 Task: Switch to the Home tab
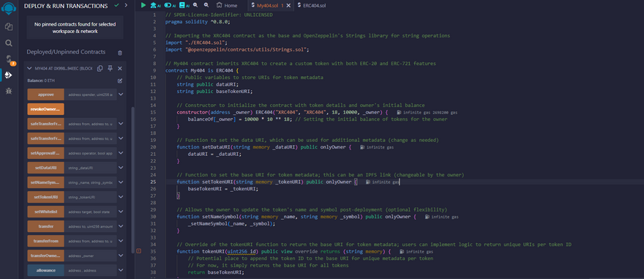point(227,5)
